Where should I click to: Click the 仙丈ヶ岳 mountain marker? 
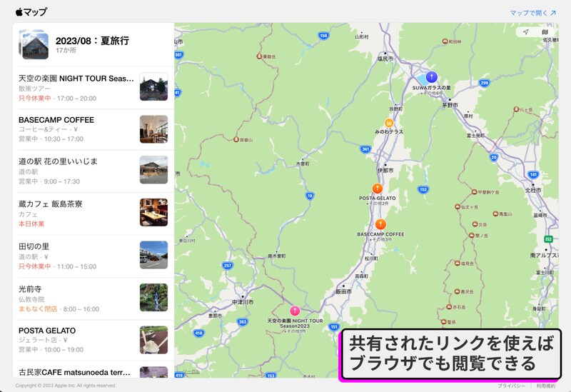click(x=458, y=207)
